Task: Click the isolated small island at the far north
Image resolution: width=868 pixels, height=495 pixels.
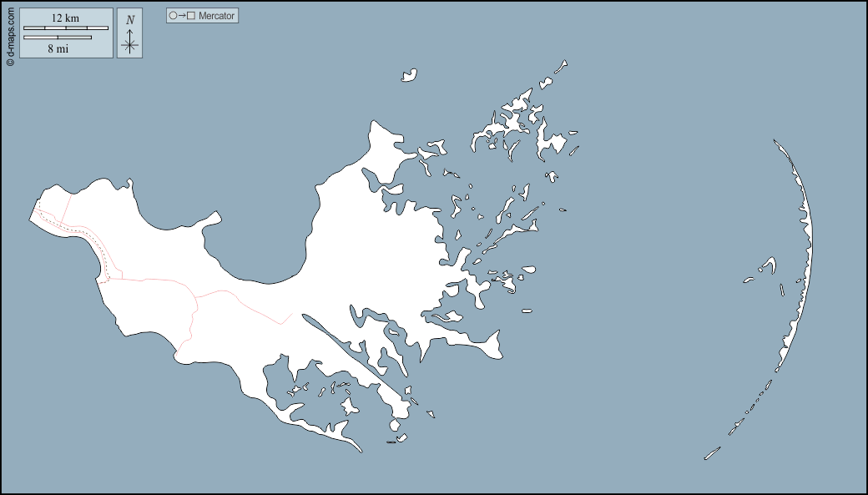Action: pos(409,76)
